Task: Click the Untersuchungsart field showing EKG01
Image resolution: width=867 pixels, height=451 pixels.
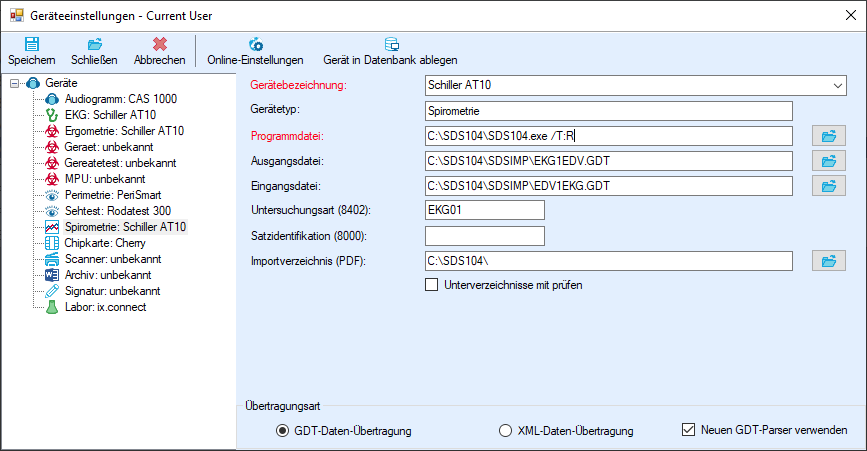Action: [485, 210]
